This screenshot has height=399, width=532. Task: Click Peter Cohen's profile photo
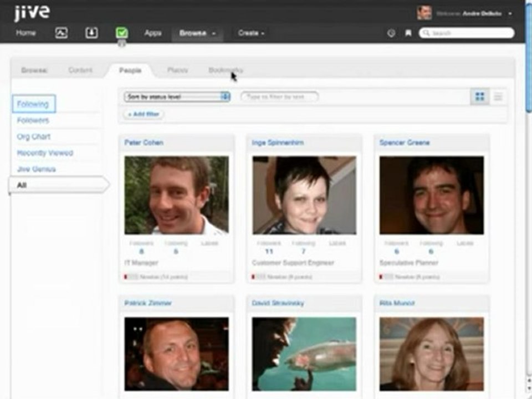pyautogui.click(x=176, y=195)
